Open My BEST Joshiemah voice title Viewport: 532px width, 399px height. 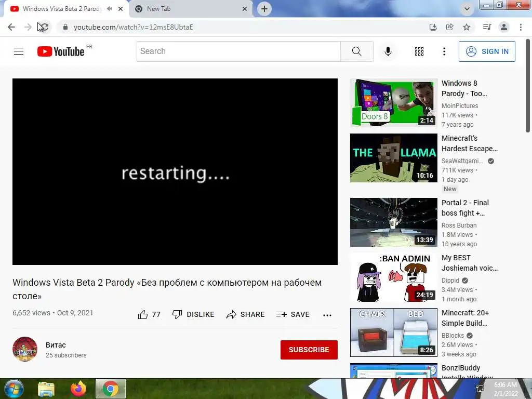pos(470,263)
